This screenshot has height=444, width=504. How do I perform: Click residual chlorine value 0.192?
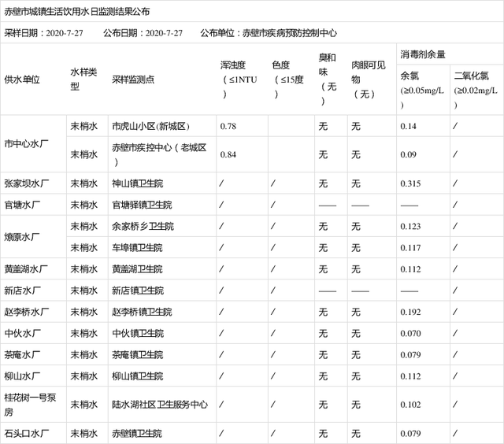coord(410,312)
